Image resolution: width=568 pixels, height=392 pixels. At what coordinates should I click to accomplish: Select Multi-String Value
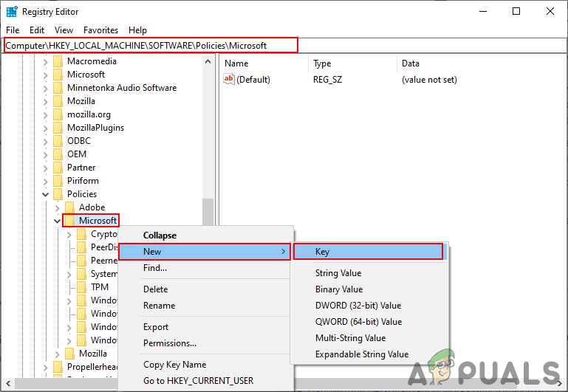tap(370, 338)
